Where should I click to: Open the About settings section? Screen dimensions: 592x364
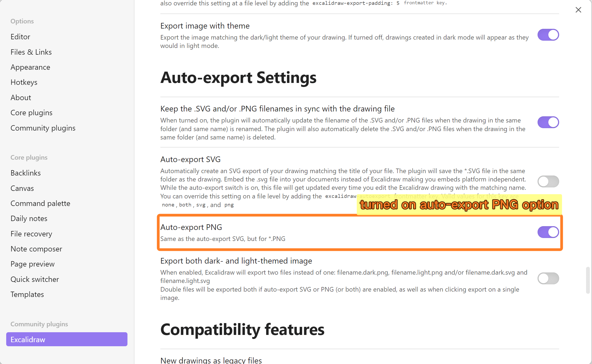(21, 97)
